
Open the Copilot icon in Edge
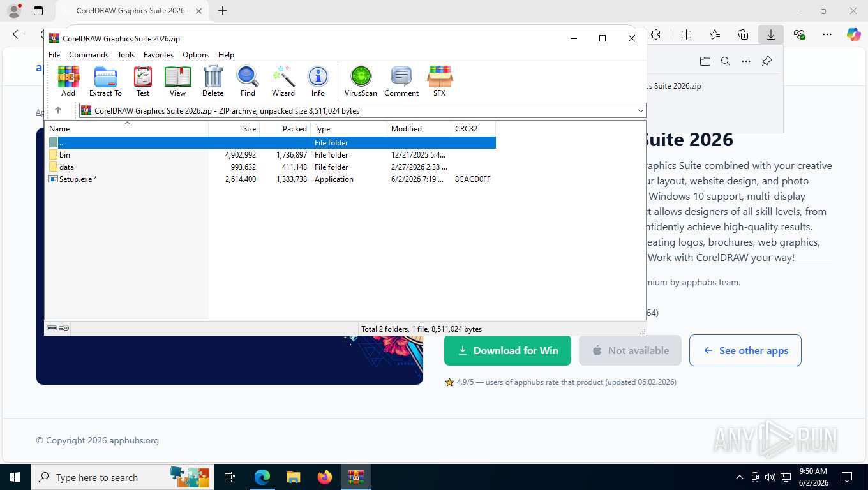click(854, 34)
